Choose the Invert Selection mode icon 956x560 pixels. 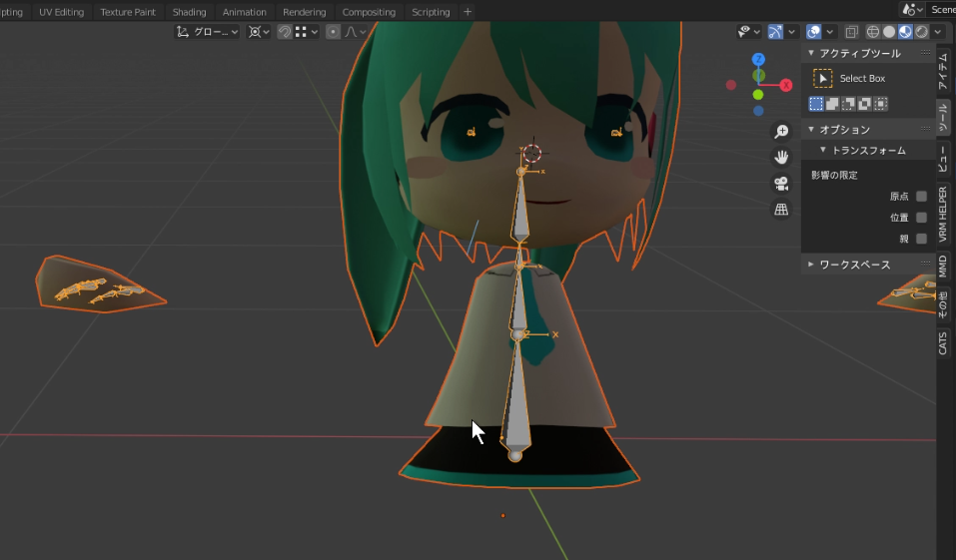pyautogui.click(x=864, y=104)
